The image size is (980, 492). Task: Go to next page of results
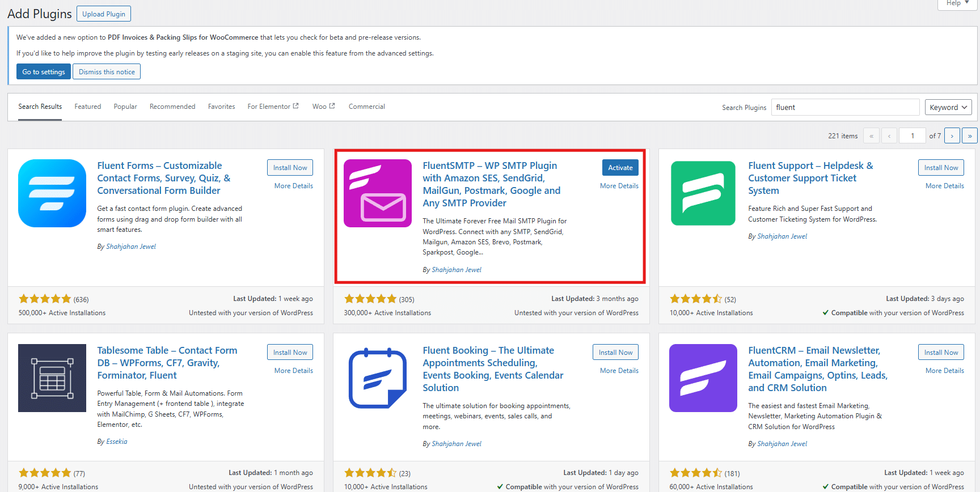click(952, 136)
